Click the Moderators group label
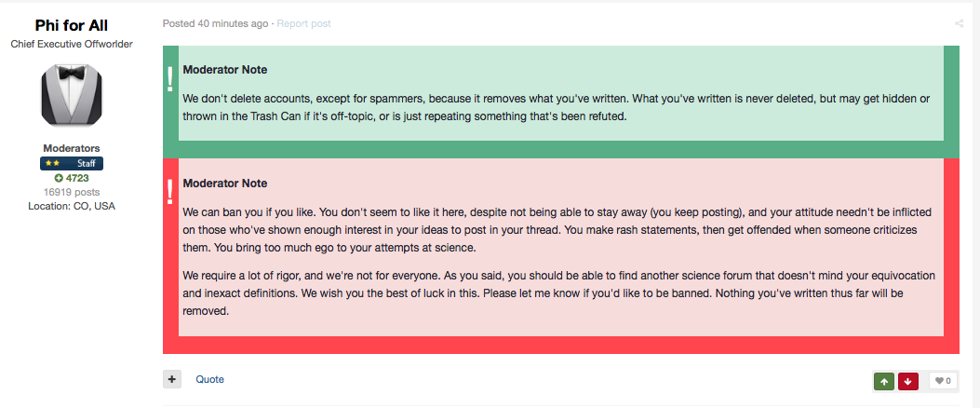The width and height of the screenshot is (980, 408). pyautogui.click(x=72, y=148)
